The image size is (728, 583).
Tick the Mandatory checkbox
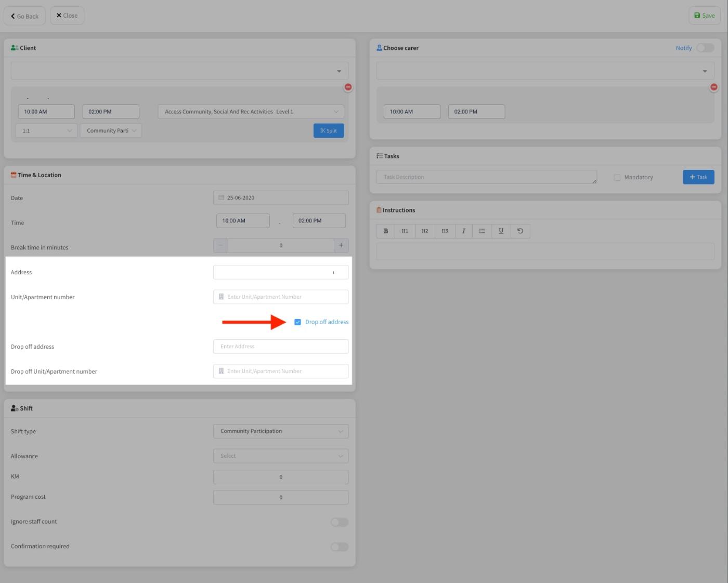tap(617, 177)
